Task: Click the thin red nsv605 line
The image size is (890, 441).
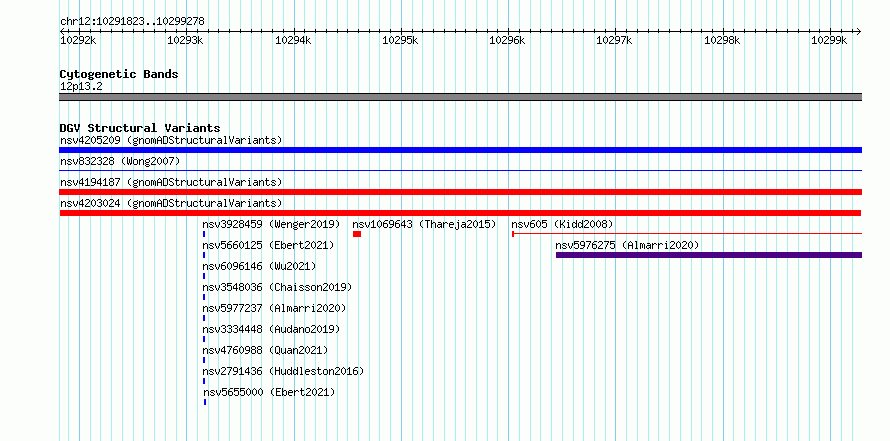Action: click(687, 233)
